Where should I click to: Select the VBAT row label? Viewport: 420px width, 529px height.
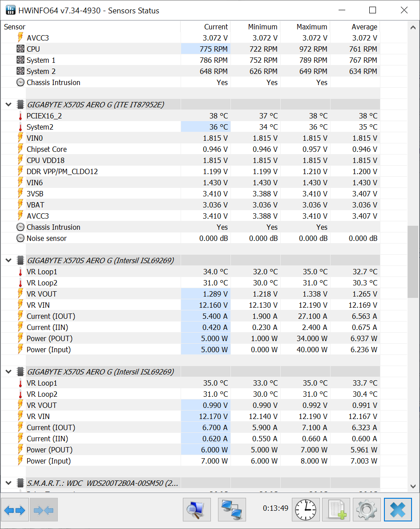36,205
